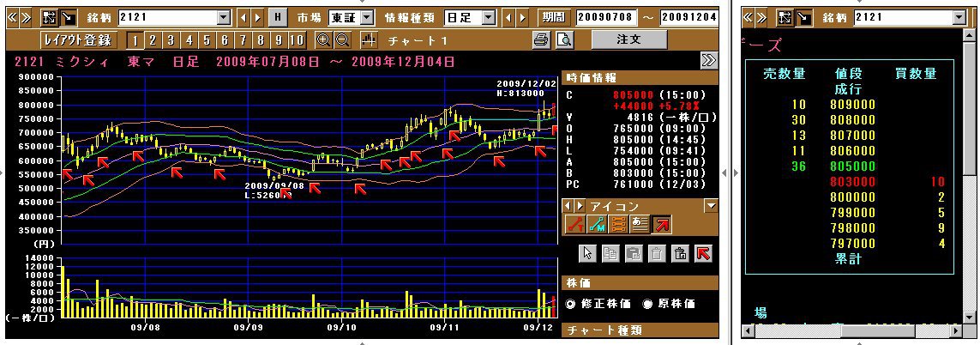Open the 情報種類 日足 dropdown

pos(489,17)
